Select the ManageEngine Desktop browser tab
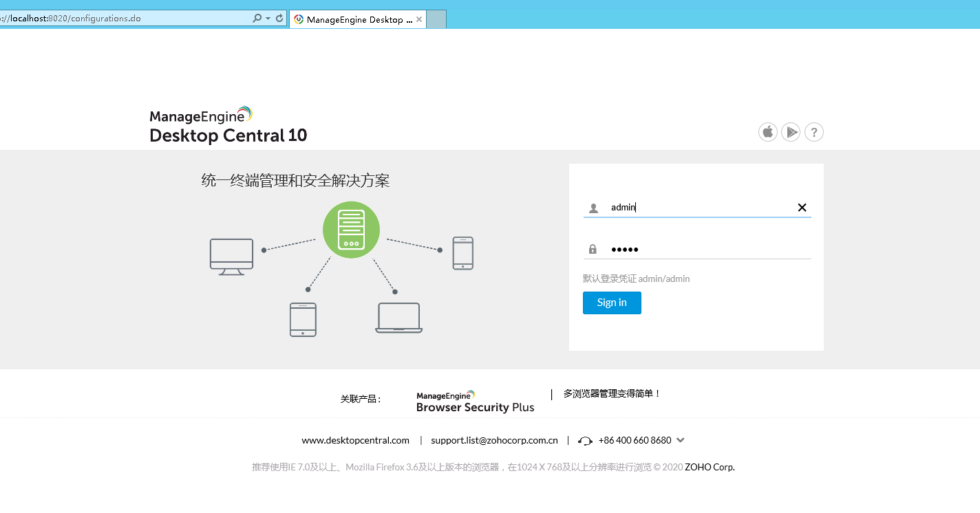Screen dimensions: 980x513 coord(358,19)
